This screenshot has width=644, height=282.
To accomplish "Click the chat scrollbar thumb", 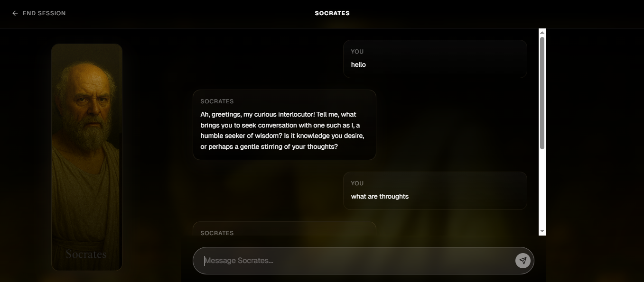I will (542, 90).
